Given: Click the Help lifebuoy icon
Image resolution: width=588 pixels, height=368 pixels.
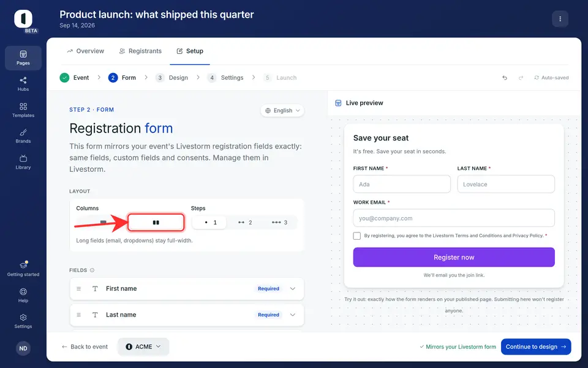Looking at the screenshot, I should coord(23,292).
